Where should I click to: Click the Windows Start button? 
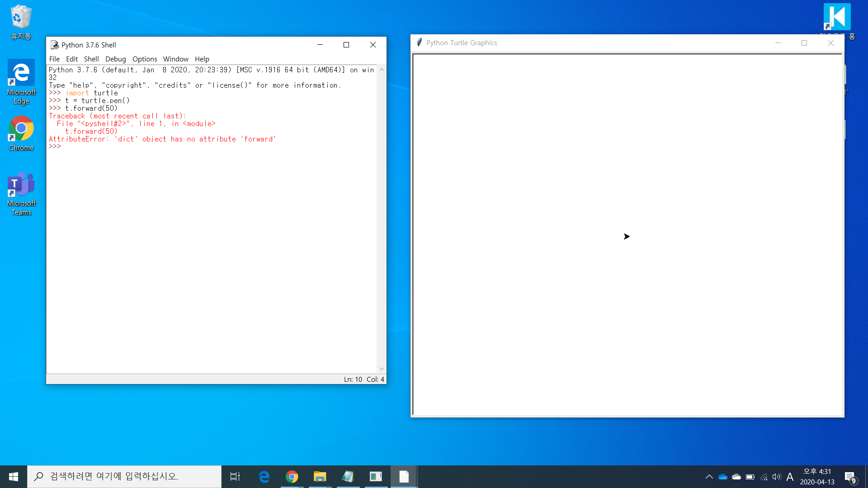pos(13,476)
